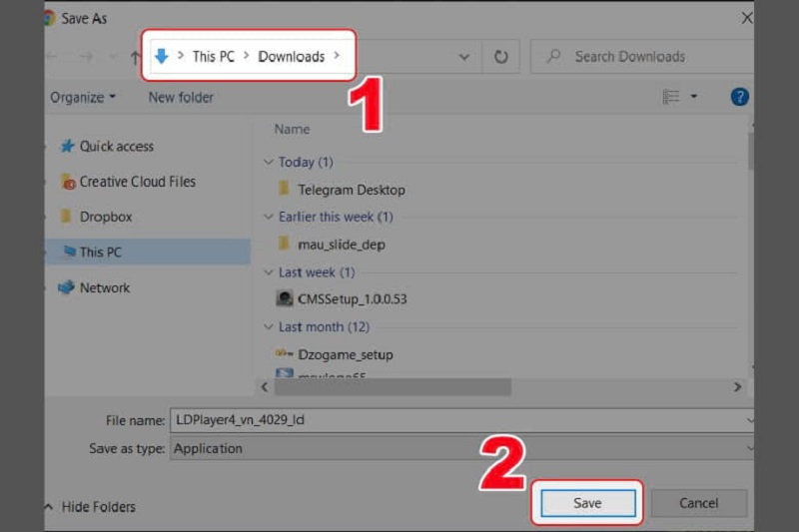Click the change view layout icon
The width and height of the screenshot is (799, 532).
tap(671, 97)
